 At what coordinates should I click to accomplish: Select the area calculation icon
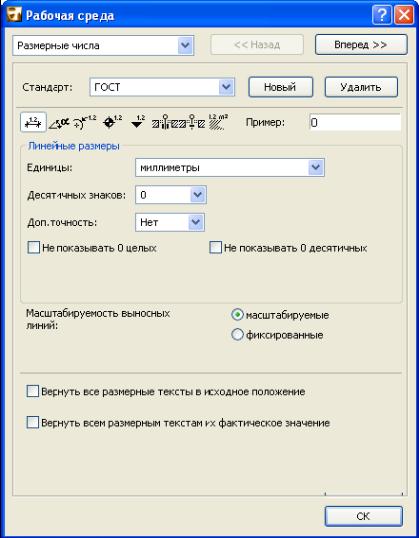218,122
